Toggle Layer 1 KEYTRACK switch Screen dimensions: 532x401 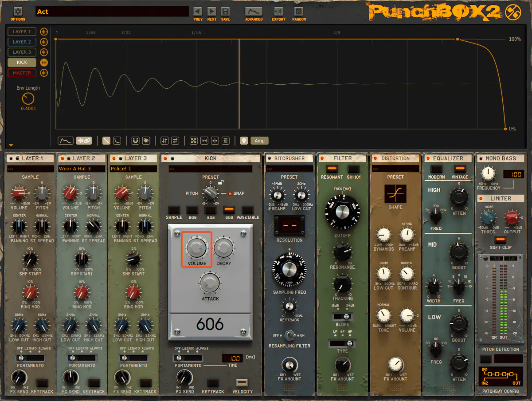[43, 383]
